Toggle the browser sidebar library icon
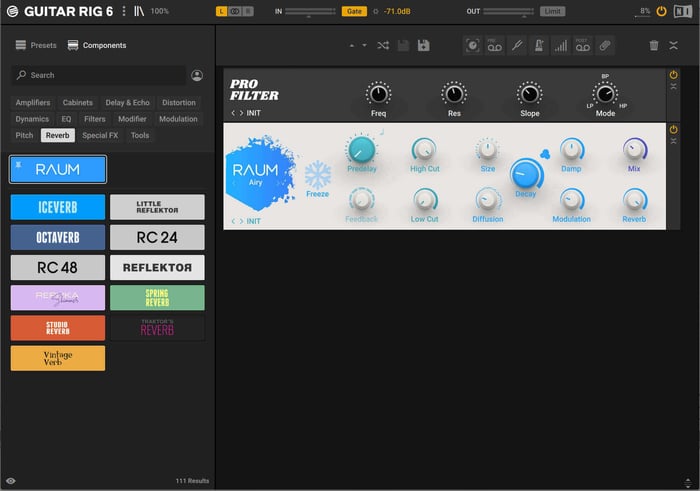The height and width of the screenshot is (491, 700). pos(139,11)
